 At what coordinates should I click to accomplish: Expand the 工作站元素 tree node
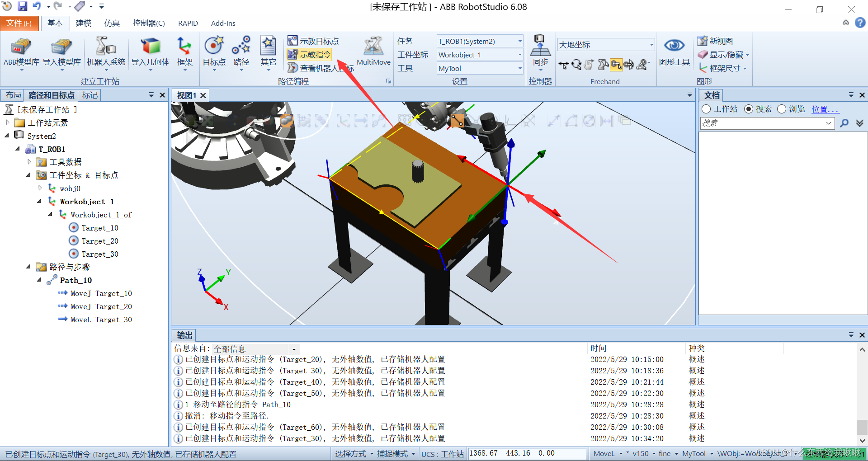[x=7, y=122]
